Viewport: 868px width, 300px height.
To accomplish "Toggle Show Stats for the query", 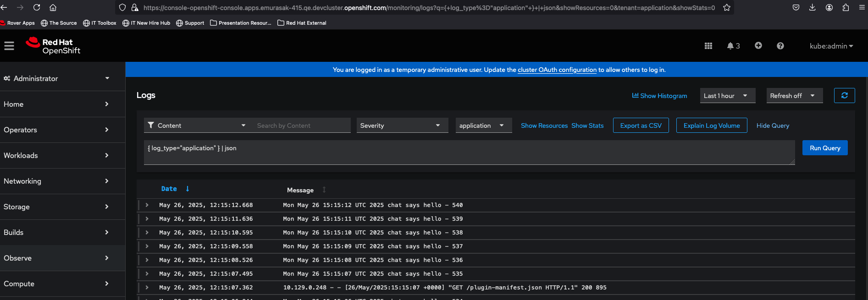I will click(x=587, y=125).
